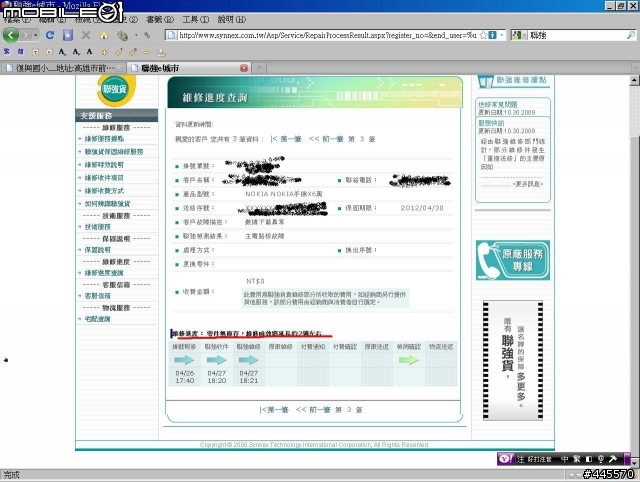This screenshot has height=482, width=640.
Task: Open 維修進度查詢 sidebar link
Action: [104, 273]
